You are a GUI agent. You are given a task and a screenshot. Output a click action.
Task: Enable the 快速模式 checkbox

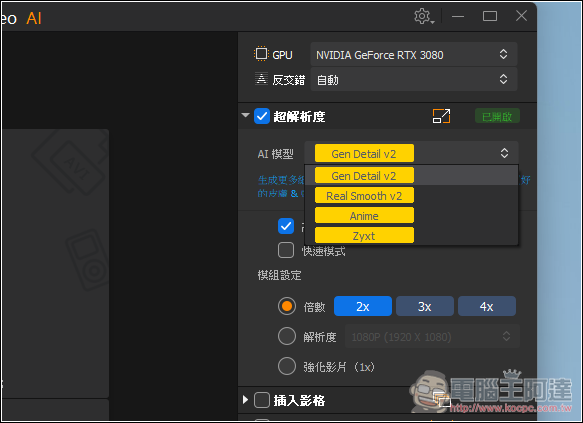(x=286, y=250)
